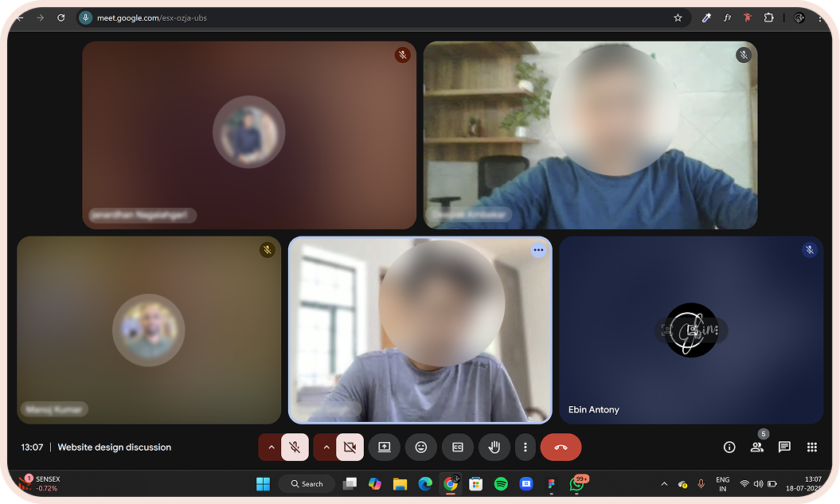Expand video settings chevron beside camera
Image resolution: width=840 pixels, height=504 pixels.
326,447
